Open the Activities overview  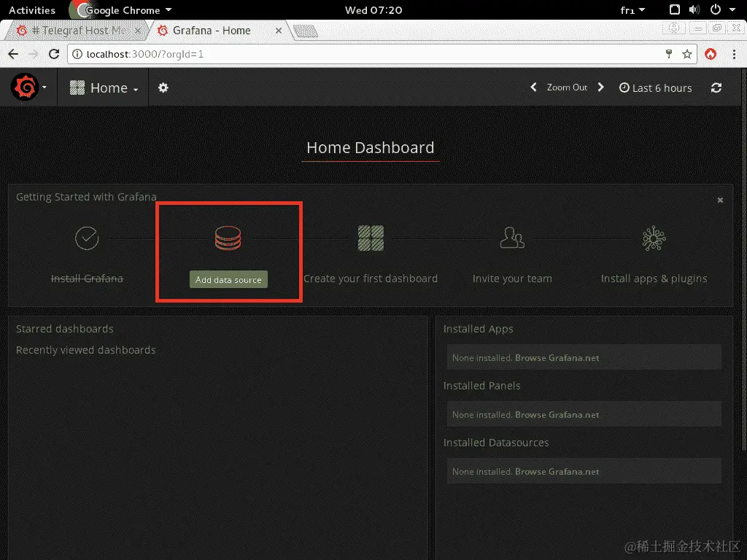32,10
